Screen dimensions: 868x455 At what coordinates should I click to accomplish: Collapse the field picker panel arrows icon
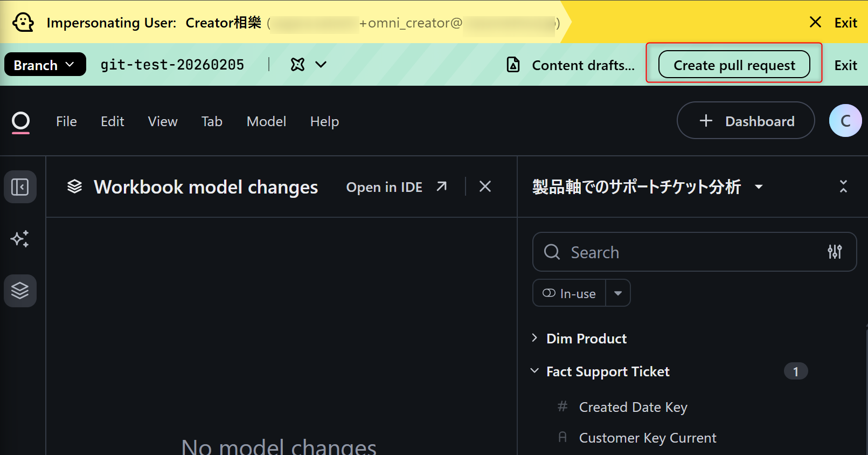[843, 187]
